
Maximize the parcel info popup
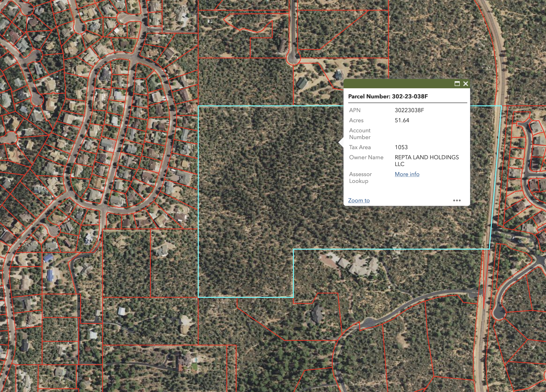(457, 84)
